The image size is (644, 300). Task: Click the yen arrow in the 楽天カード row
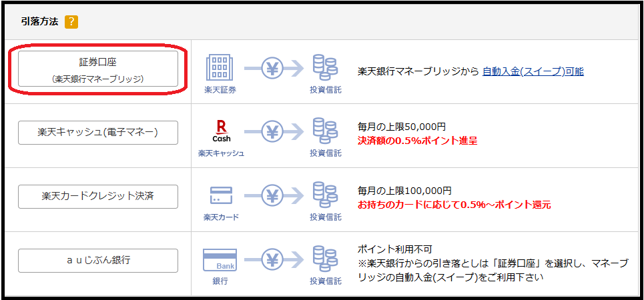(x=274, y=196)
